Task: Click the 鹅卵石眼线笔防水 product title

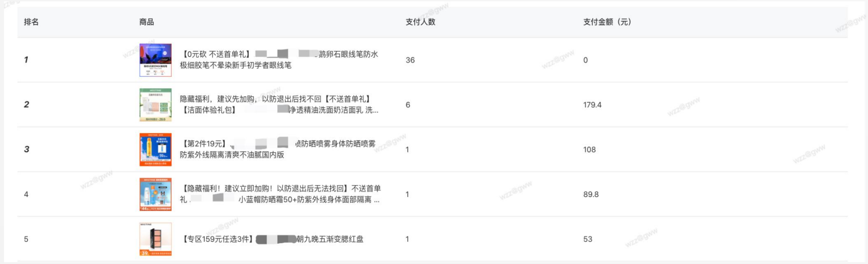Action: [279, 60]
